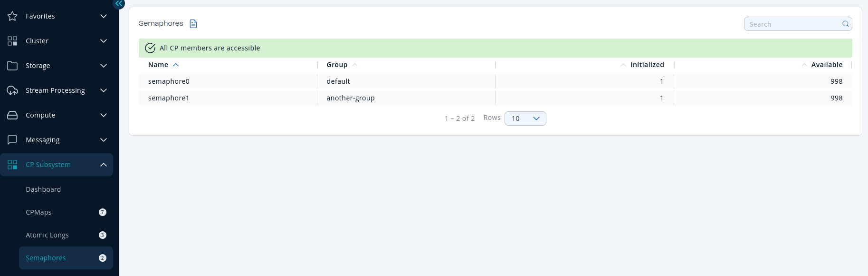Click the Stream Processing icon
The image size is (868, 276).
[12, 90]
